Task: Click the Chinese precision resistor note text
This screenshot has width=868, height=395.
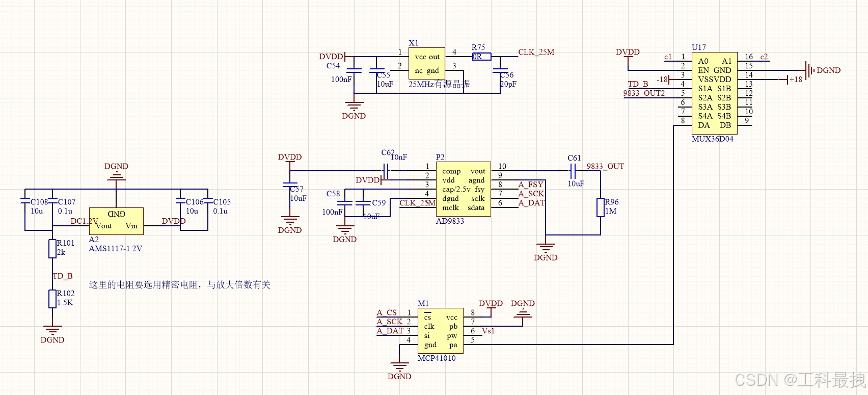Action: [180, 285]
